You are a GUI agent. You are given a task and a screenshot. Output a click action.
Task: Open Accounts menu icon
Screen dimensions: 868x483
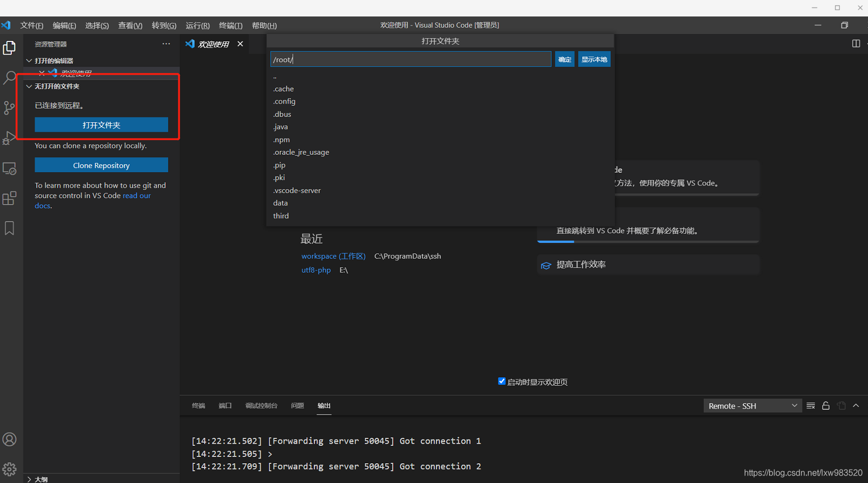(10, 439)
